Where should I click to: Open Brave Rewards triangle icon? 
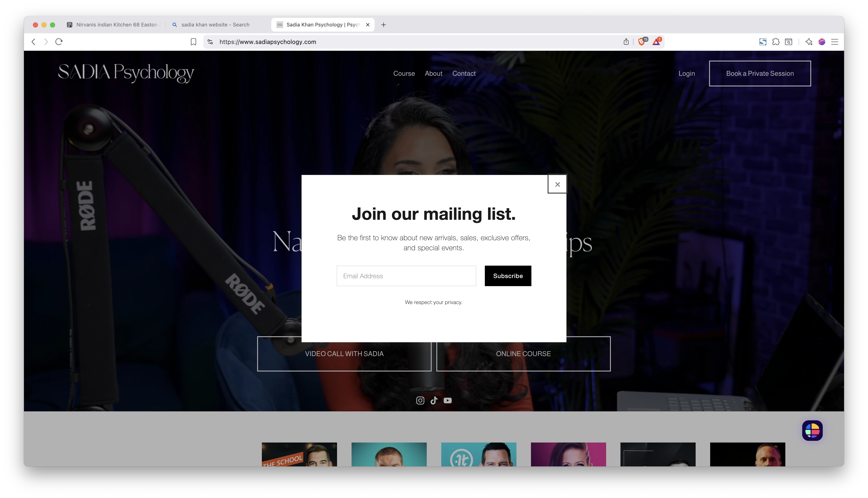(656, 42)
